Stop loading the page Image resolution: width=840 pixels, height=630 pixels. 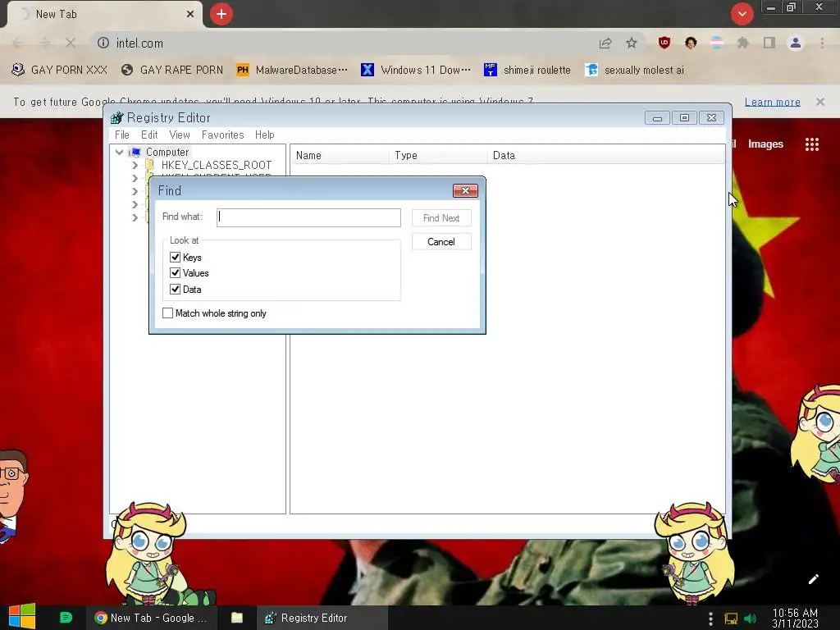click(71, 43)
